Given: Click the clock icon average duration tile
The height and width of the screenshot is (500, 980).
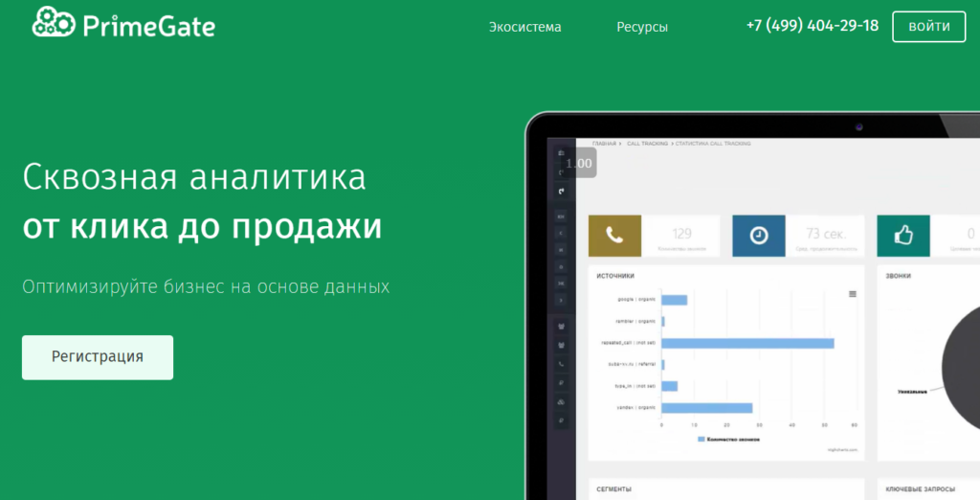Looking at the screenshot, I should tap(759, 236).
